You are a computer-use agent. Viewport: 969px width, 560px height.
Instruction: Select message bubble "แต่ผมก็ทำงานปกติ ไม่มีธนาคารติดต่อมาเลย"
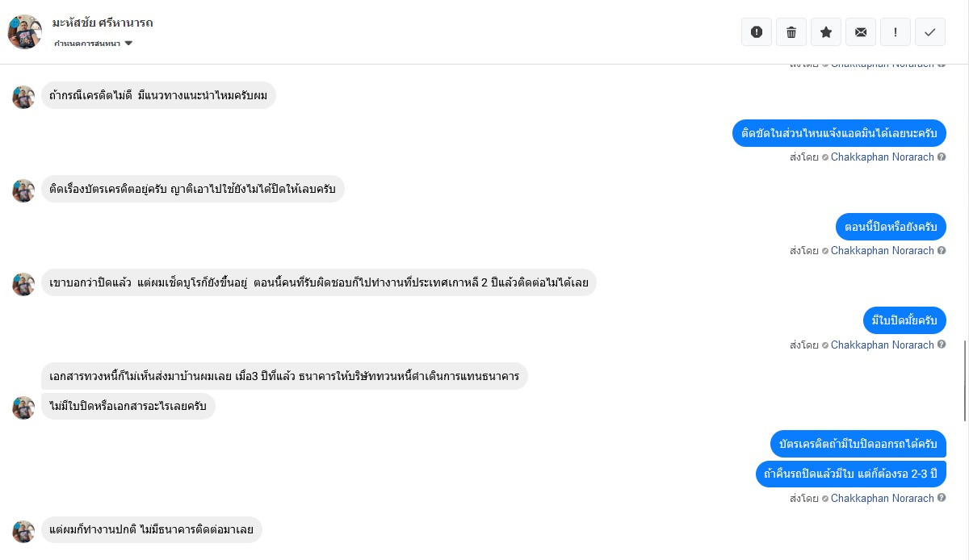(152, 530)
